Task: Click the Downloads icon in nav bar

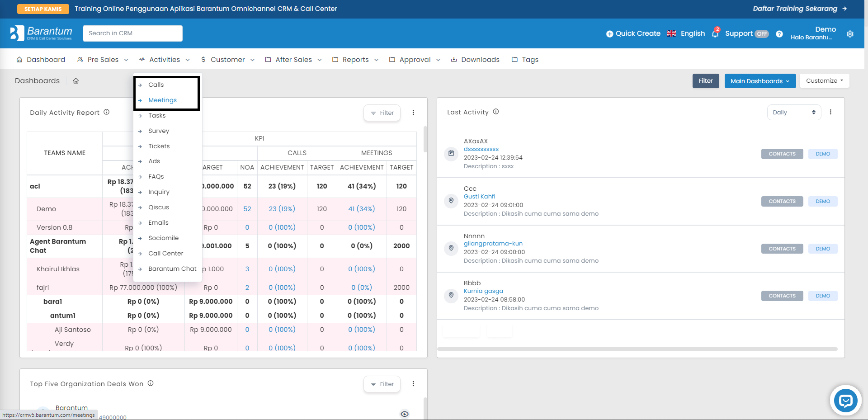Action: pyautogui.click(x=454, y=60)
